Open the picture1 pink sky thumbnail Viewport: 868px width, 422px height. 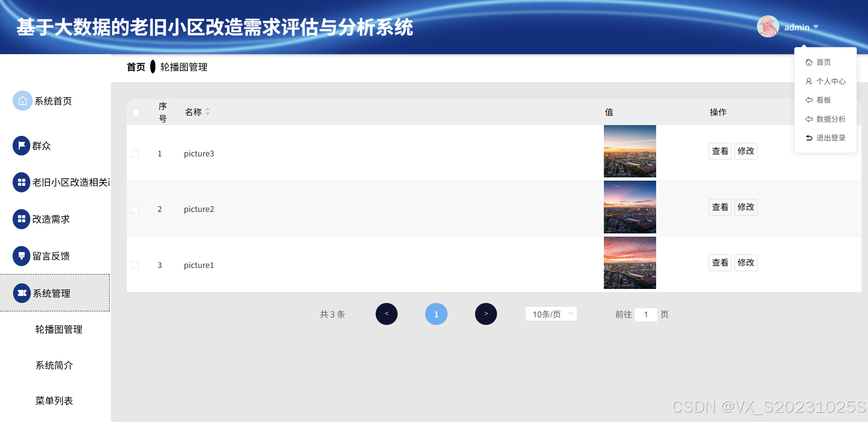click(x=630, y=263)
